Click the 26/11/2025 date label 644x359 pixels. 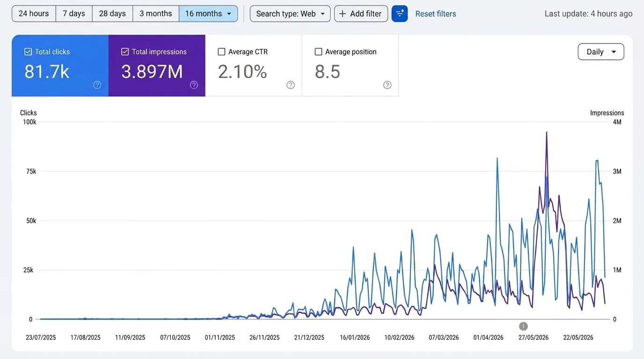(264, 337)
